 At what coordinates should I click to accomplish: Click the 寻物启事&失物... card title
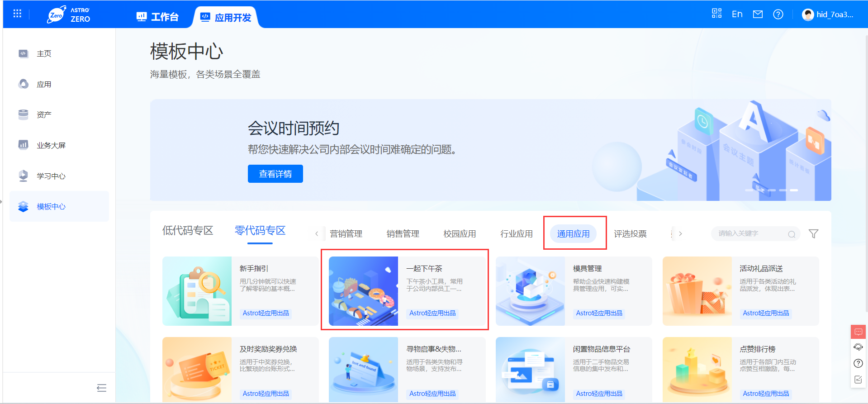point(434,349)
